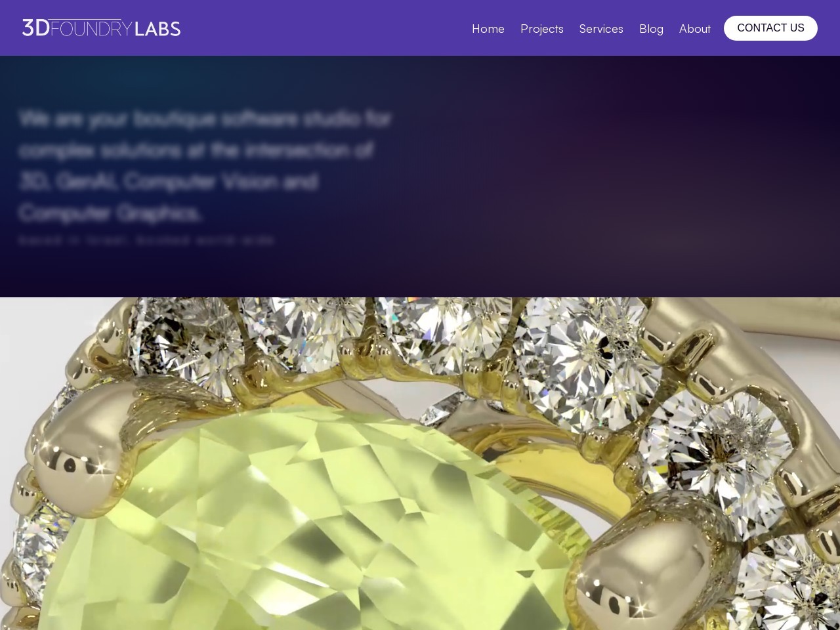Go to the Projects page

pos(542,28)
